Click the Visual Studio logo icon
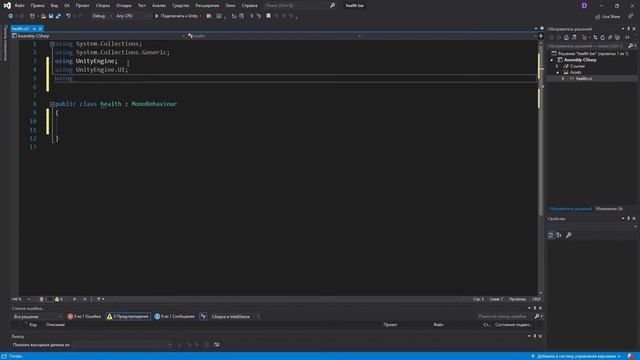The width and height of the screenshot is (640, 360). (x=7, y=6)
